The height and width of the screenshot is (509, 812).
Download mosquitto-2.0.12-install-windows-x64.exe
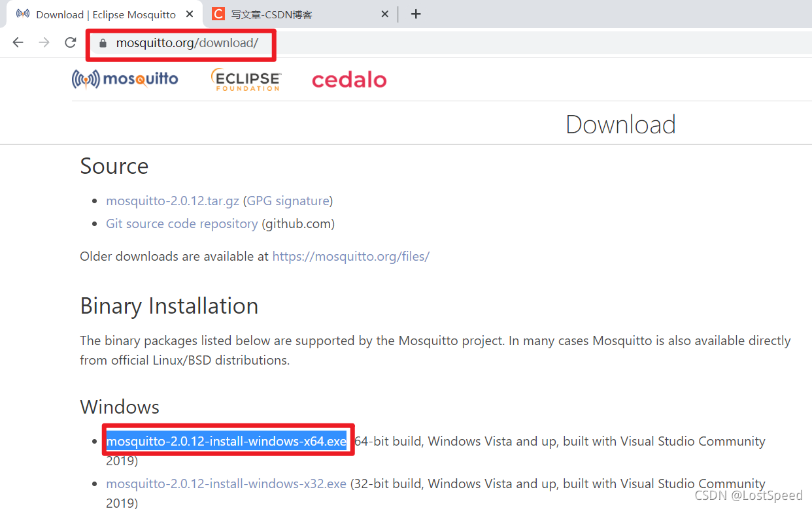point(226,441)
